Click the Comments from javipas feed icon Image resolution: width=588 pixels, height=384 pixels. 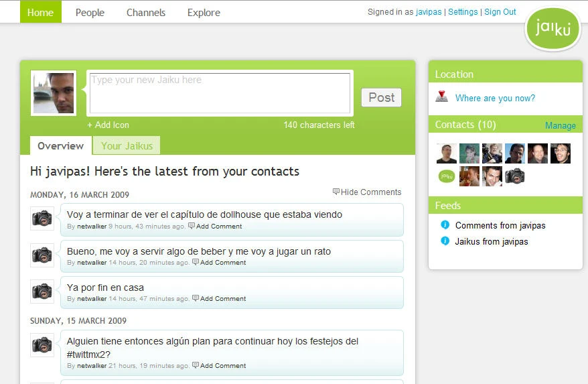click(445, 225)
